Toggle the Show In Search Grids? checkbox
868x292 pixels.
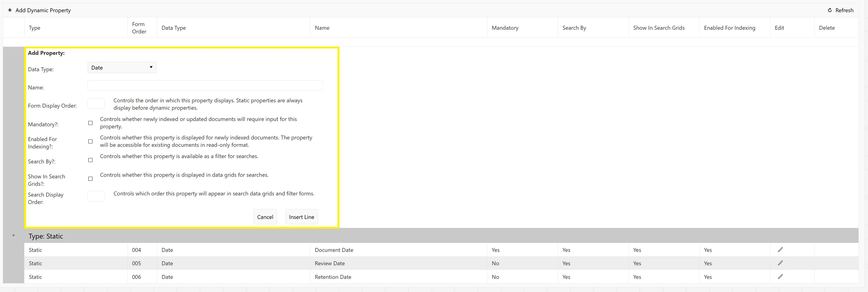pyautogui.click(x=90, y=179)
